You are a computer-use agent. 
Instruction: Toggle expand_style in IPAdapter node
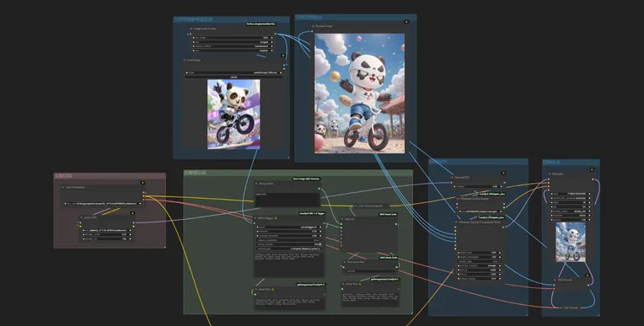(480, 261)
